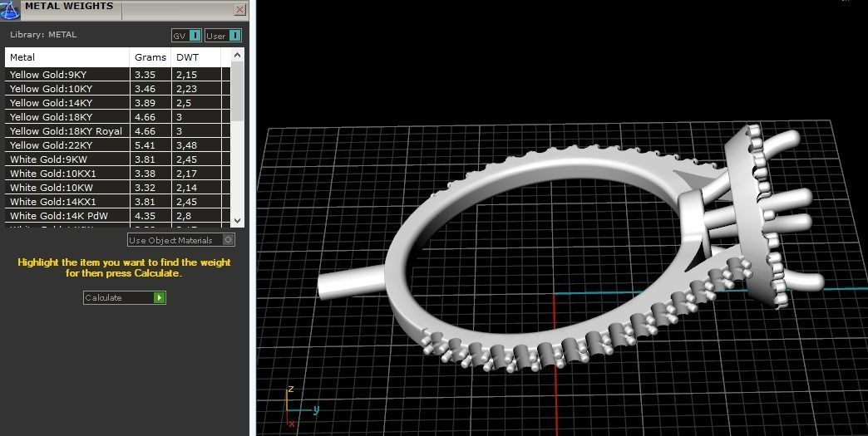Click the Metal Weights tool icon
Image resolution: width=868 pixels, height=436 pixels.
pyautogui.click(x=9, y=10)
